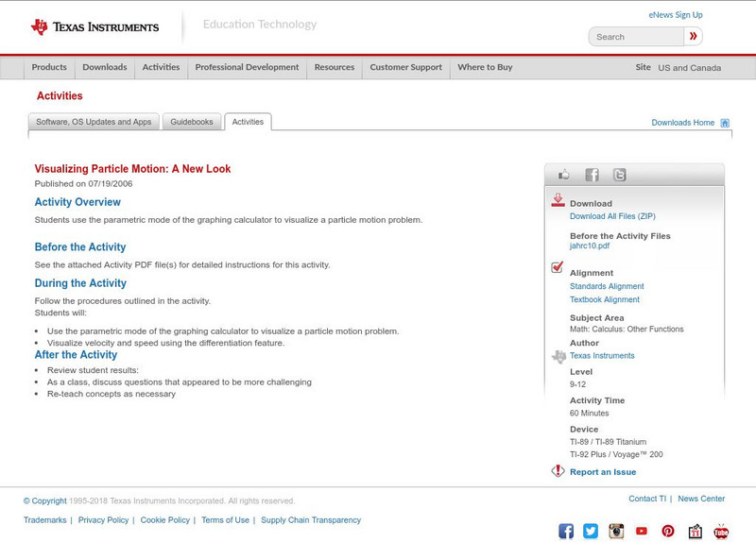Share via the gray Facebook icon
756x542 pixels.
coord(593,175)
